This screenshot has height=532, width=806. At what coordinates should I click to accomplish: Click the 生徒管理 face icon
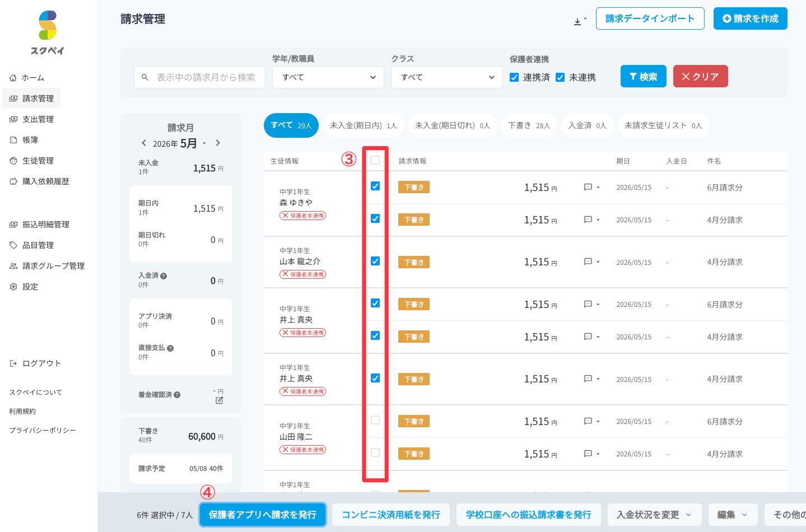coord(13,161)
